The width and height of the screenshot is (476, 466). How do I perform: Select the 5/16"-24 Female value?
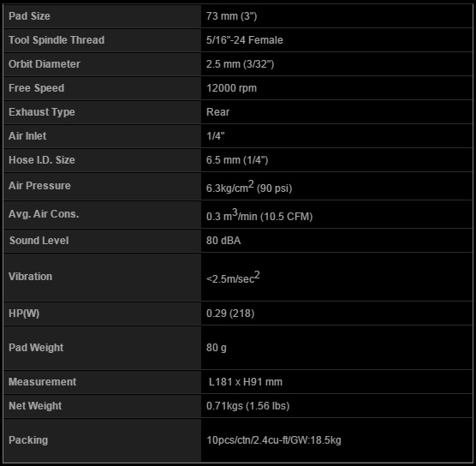(244, 40)
